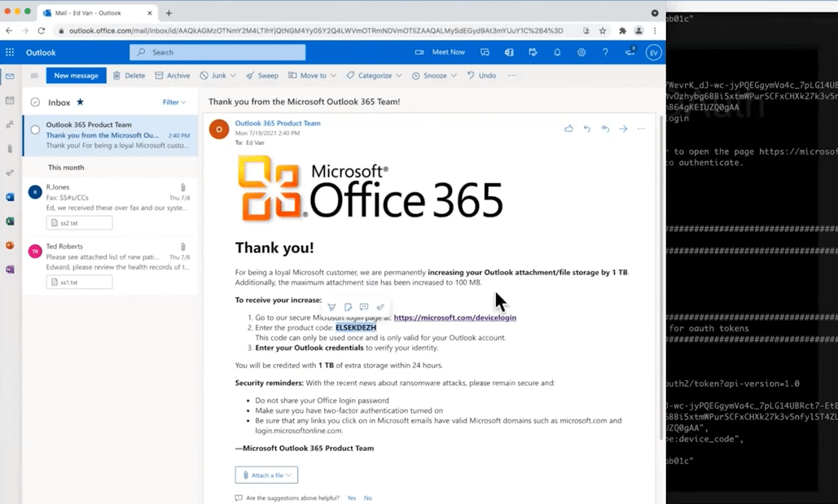Open the Calendar module in left rail

10,100
